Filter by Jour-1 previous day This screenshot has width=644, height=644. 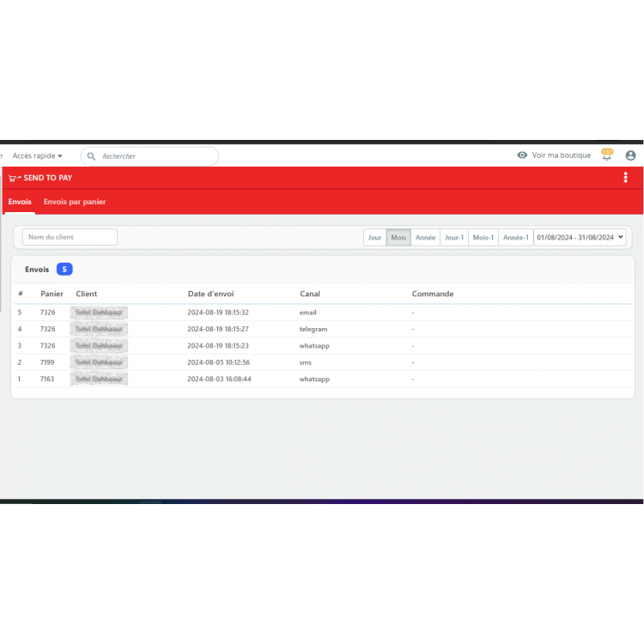click(x=454, y=237)
